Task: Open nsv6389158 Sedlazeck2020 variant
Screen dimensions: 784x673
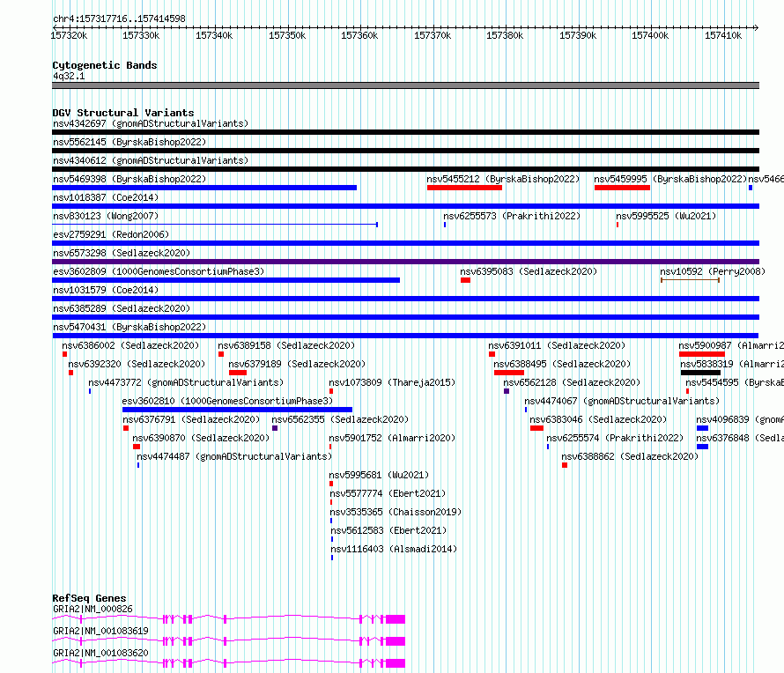Action: coord(286,345)
